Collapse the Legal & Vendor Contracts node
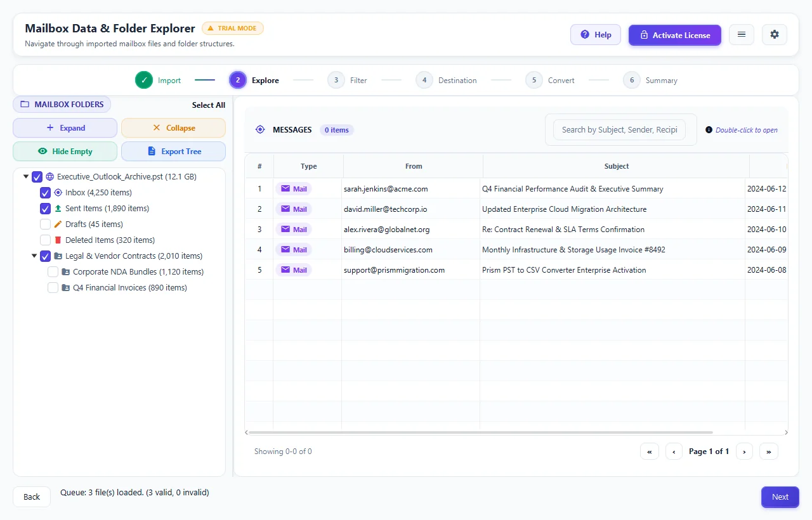This screenshot has height=520, width=812. pyautogui.click(x=34, y=256)
